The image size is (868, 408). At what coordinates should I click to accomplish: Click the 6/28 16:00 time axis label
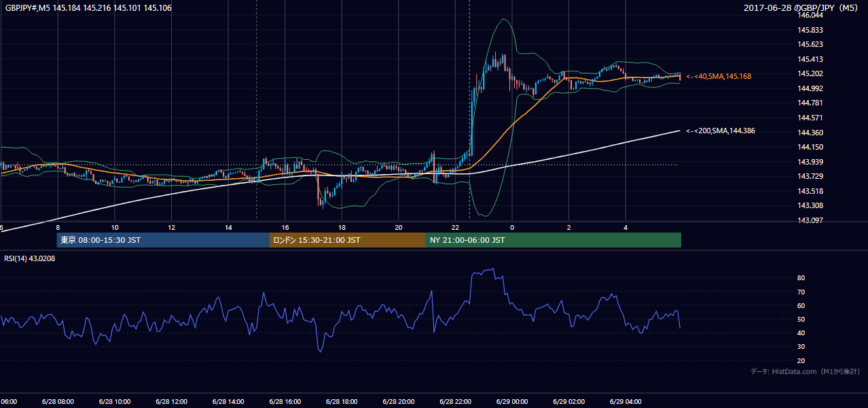(x=285, y=401)
